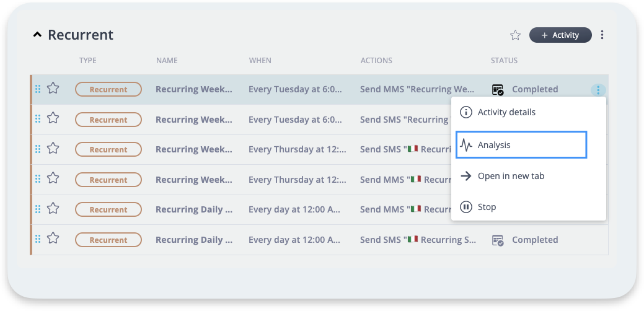The image size is (644, 311).
Task: Click Recurrent type badge in last row
Action: 108,240
